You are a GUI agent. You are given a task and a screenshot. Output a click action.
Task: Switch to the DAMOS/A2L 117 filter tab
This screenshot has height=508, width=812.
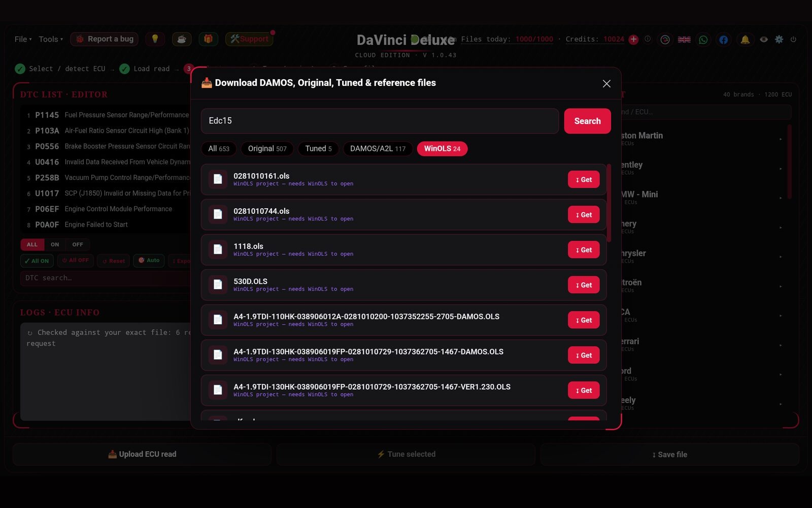pos(378,149)
